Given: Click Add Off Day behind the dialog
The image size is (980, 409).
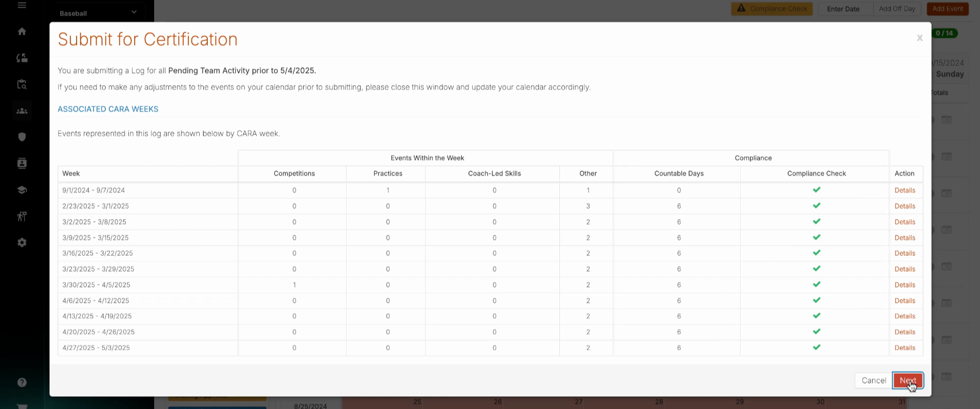Looking at the screenshot, I should (897, 9).
